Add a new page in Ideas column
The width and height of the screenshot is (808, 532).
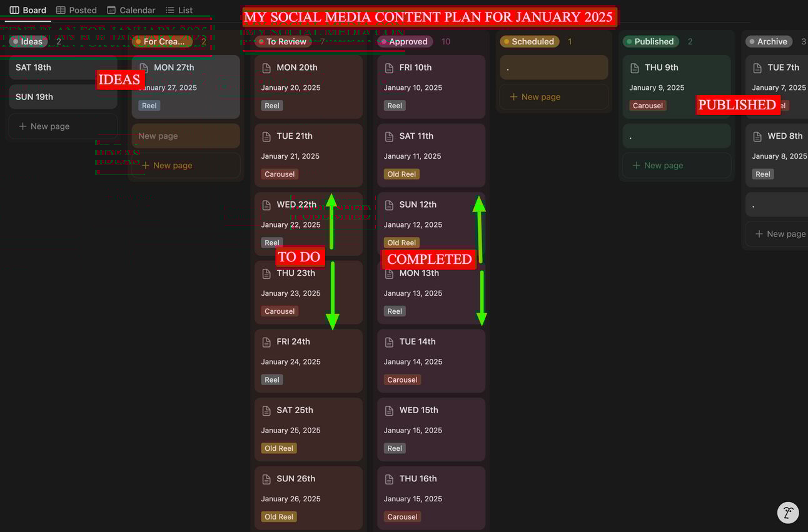(63, 126)
